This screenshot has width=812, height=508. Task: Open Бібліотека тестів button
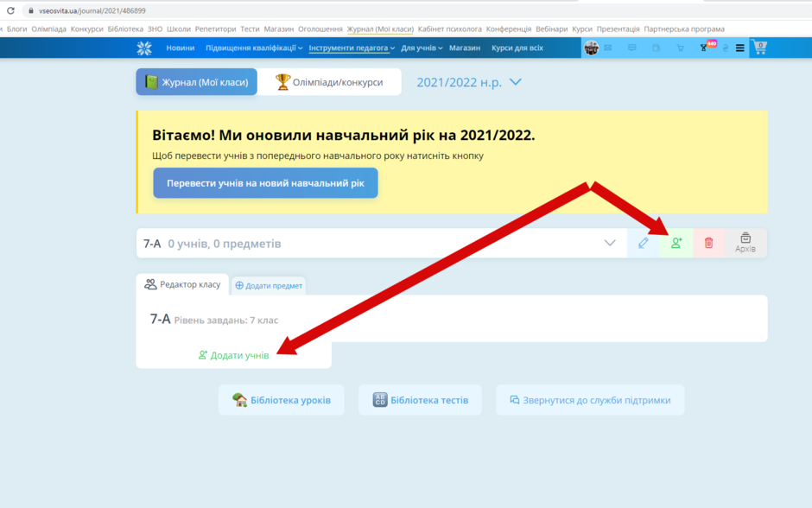point(420,400)
